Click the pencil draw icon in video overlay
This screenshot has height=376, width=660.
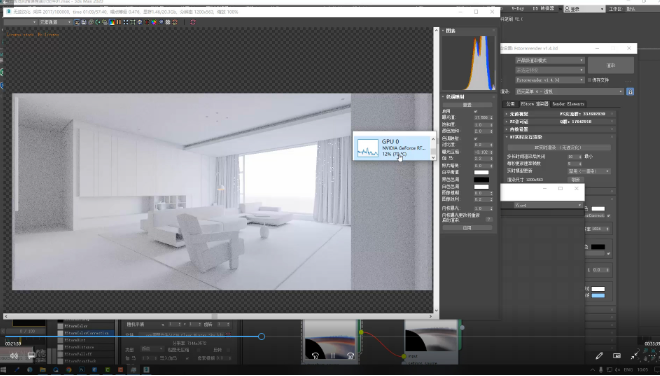pos(599,356)
